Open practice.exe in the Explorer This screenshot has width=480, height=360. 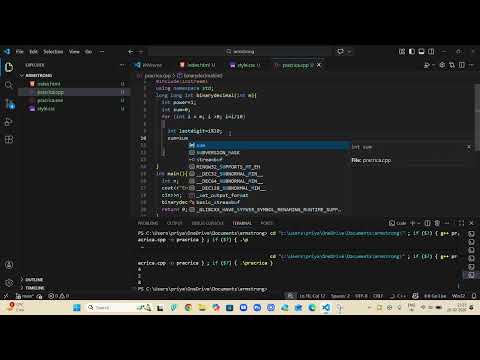(50, 100)
